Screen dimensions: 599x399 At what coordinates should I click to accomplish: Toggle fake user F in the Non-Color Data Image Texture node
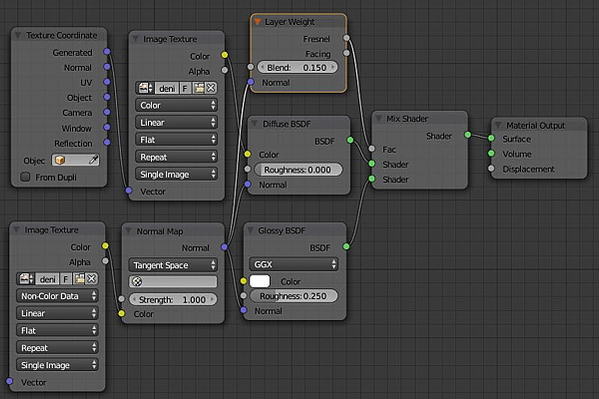66,279
